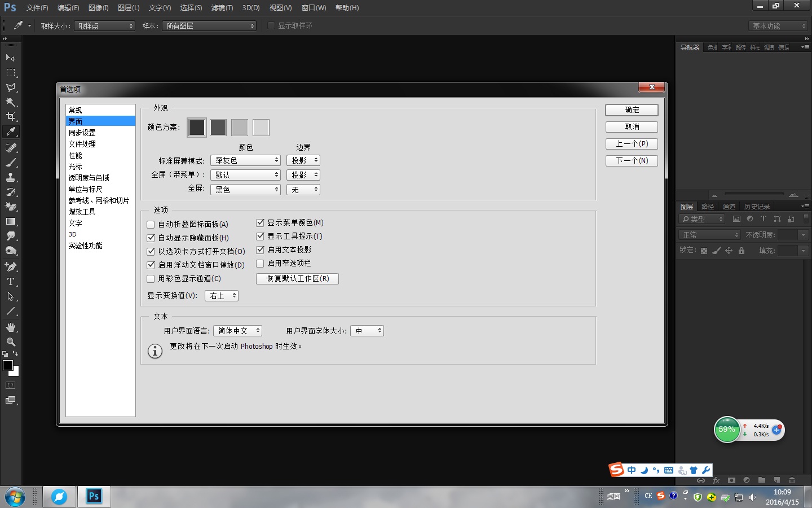Select the Magic Wand tool
The width and height of the screenshot is (812, 508).
point(11,102)
